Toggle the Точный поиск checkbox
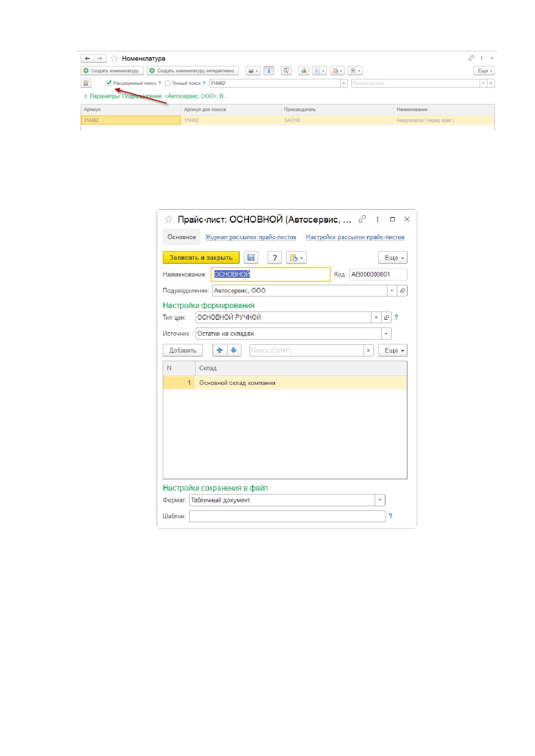 pyautogui.click(x=168, y=83)
